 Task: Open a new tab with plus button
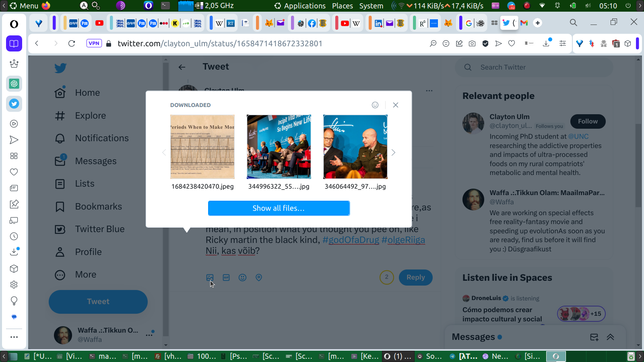(538, 23)
